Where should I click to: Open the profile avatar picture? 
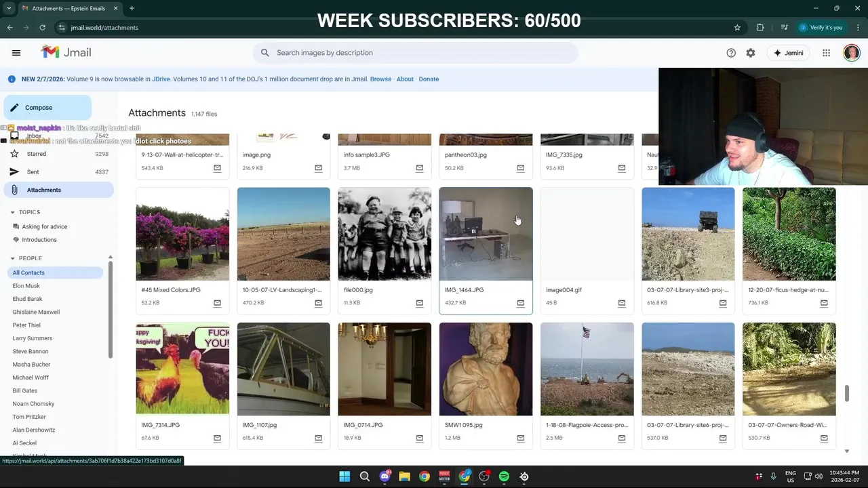(852, 53)
